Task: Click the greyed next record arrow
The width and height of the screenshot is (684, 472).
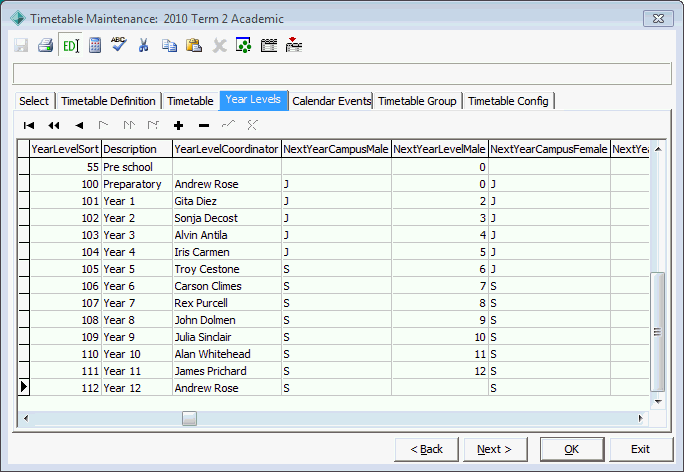Action: click(x=103, y=125)
